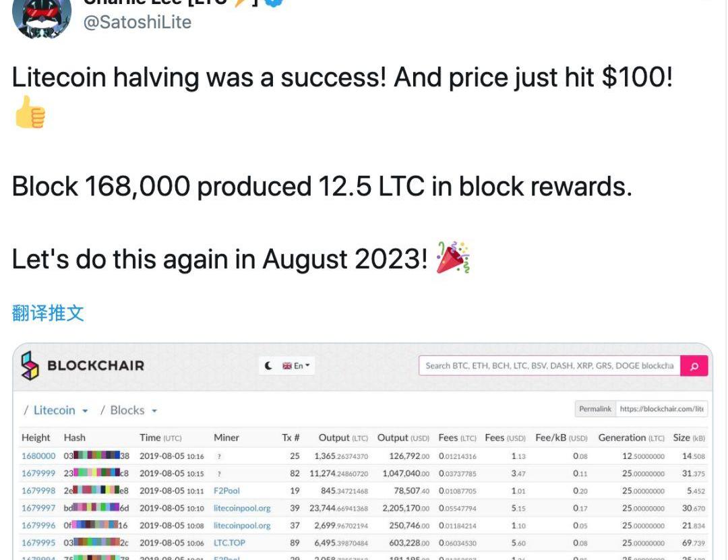
Task: Click the F2Pool miner link
Action: tap(226, 491)
